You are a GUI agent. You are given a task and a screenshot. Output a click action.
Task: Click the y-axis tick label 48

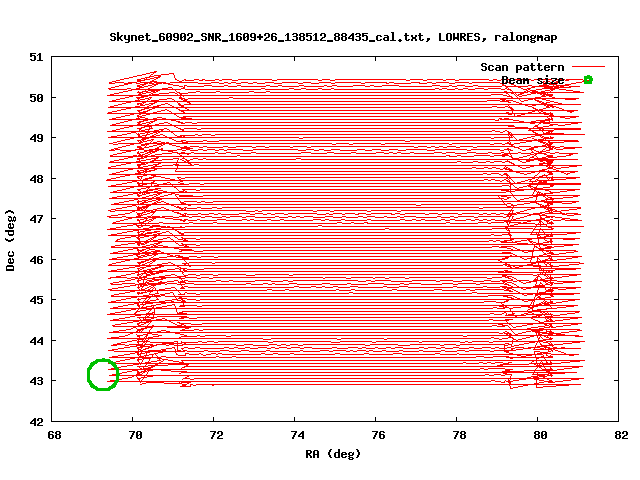(36, 179)
